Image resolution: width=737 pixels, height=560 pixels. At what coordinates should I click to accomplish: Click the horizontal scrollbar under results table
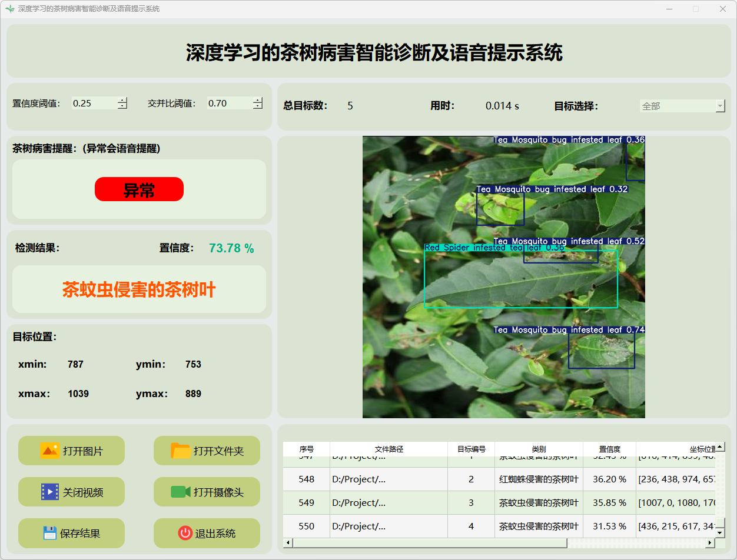point(429,542)
